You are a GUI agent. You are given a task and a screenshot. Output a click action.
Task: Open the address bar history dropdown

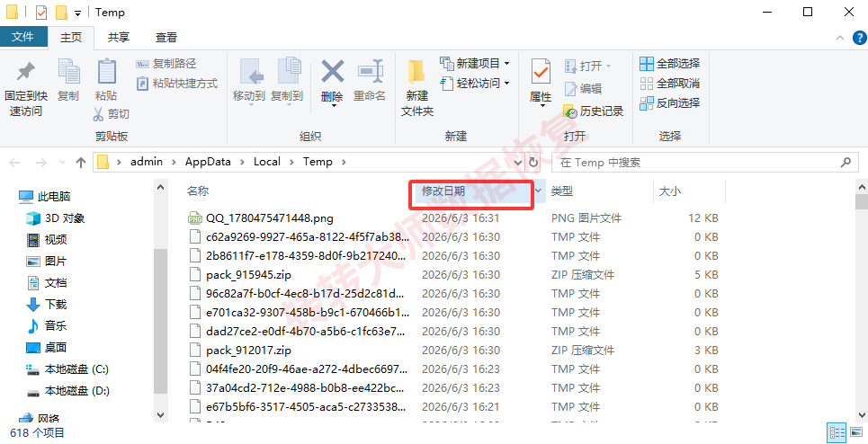[518, 163]
